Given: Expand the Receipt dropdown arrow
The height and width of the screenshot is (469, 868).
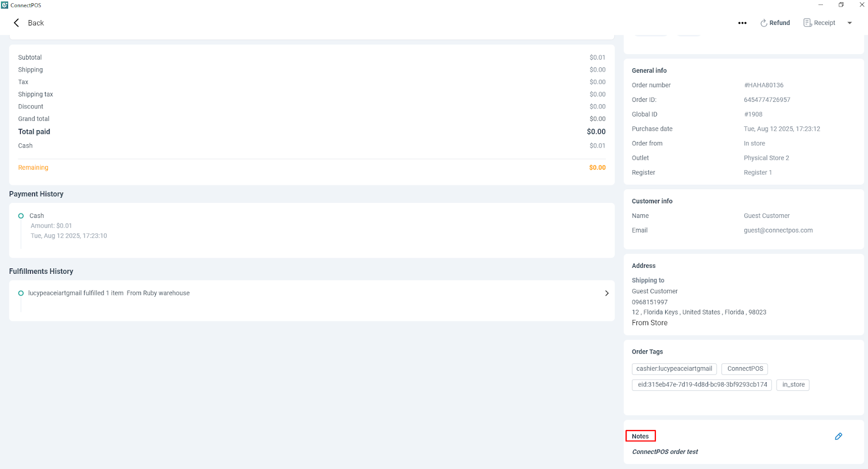Looking at the screenshot, I should point(850,23).
